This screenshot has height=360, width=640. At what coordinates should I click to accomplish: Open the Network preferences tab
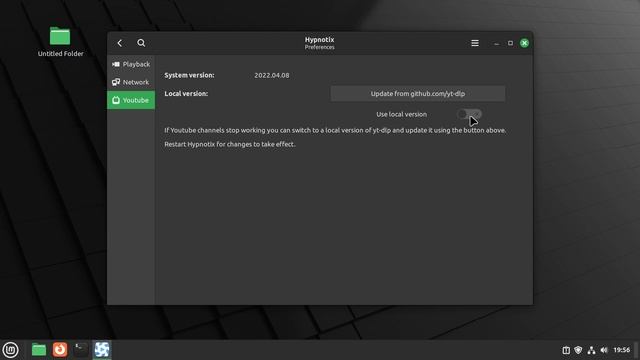[131, 82]
